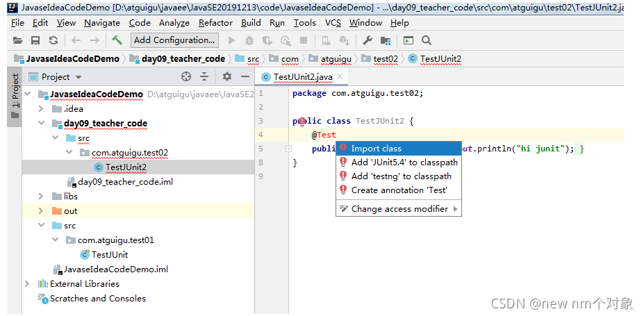Viewport: 644px width, 316px height.
Task: Collapse the JavaseIdeaCodeDemo root node
Action: pos(28,94)
